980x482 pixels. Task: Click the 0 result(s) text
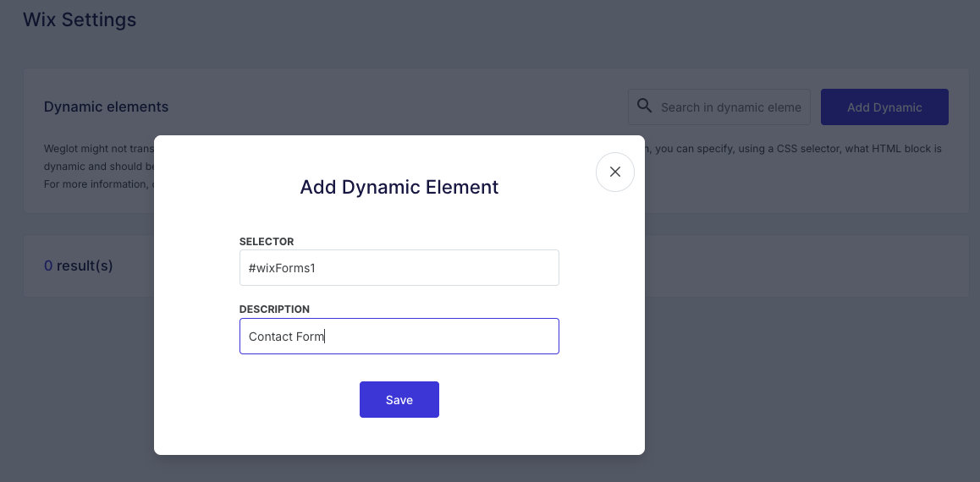78,266
